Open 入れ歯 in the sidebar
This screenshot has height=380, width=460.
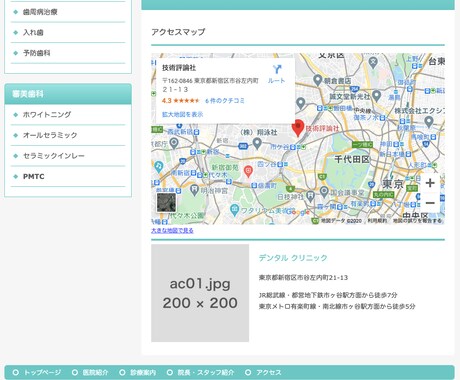coord(33,32)
